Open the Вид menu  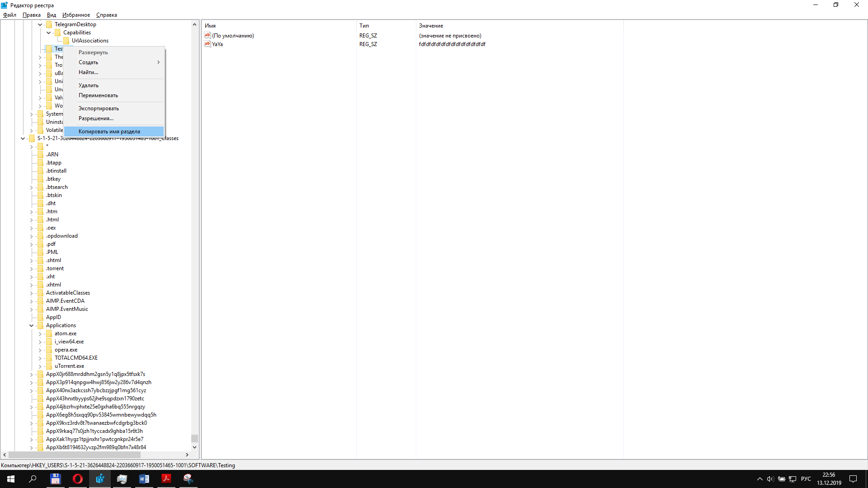52,15
